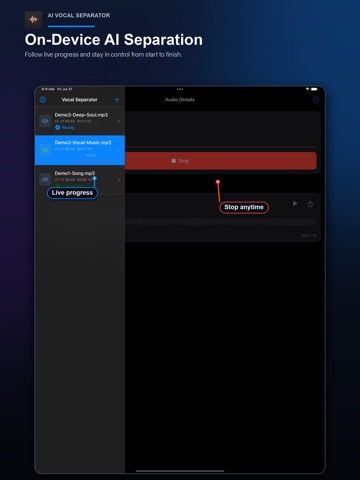Tap the three-dot multitasking control at top
The width and height of the screenshot is (360, 480).
[x=180, y=89]
